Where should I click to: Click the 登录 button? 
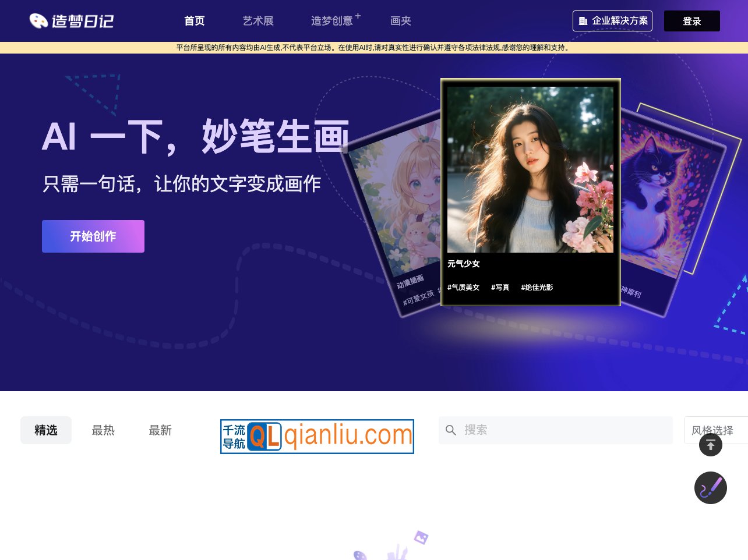692,21
